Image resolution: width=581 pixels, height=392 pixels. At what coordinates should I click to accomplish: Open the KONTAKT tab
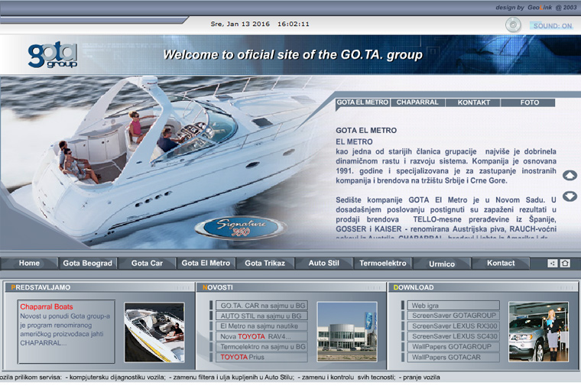click(x=473, y=102)
